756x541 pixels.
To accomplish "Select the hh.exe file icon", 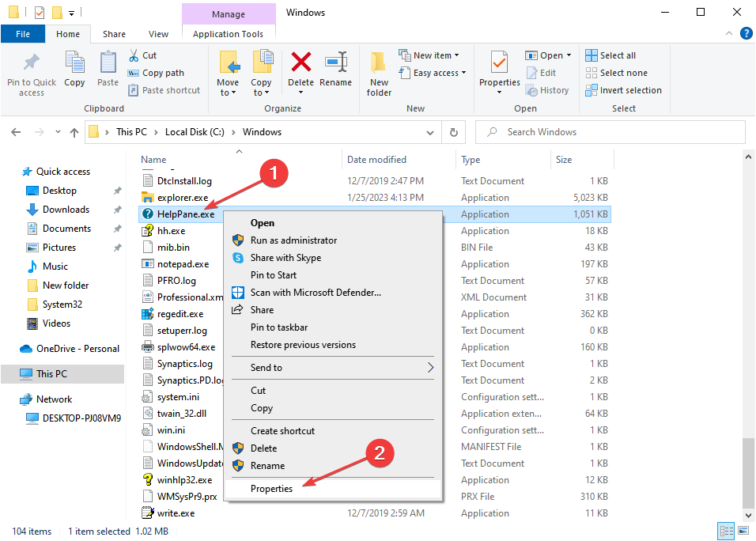I will [x=148, y=231].
